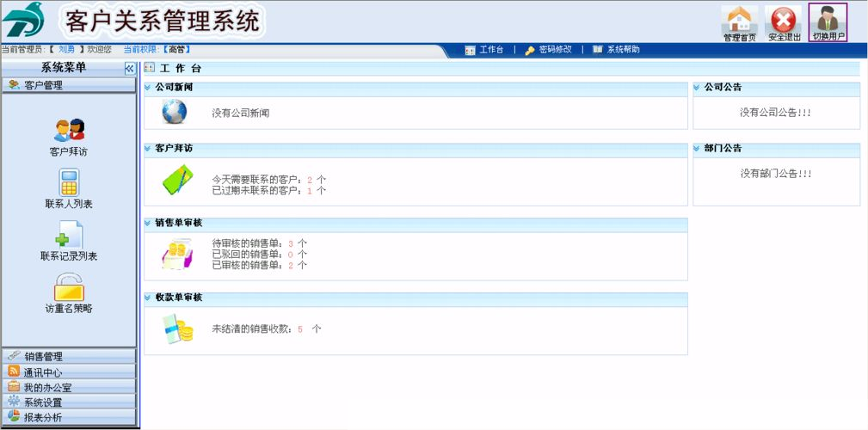
Task: Open the 报表分析 menu section
Action: pos(69,417)
